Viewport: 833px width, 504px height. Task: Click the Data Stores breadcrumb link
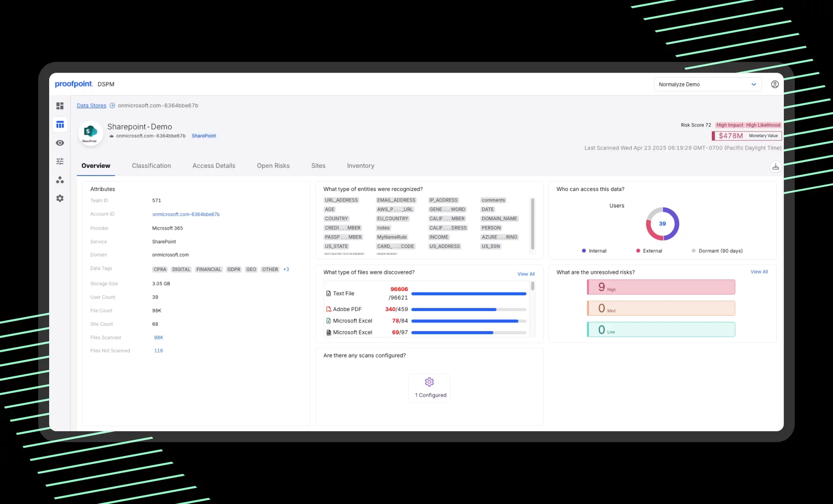pos(91,106)
